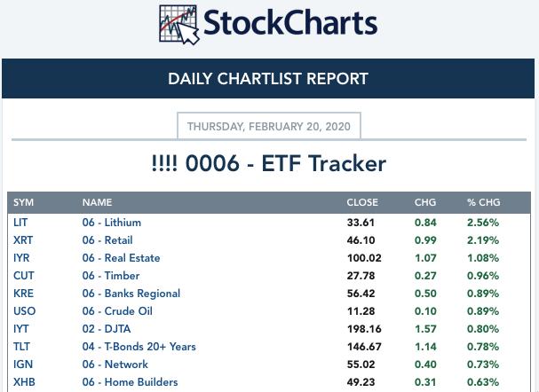Image resolution: width=539 pixels, height=392 pixels.
Task: Select the Thursday, February 20, 2020 date box
Action: coord(269,126)
